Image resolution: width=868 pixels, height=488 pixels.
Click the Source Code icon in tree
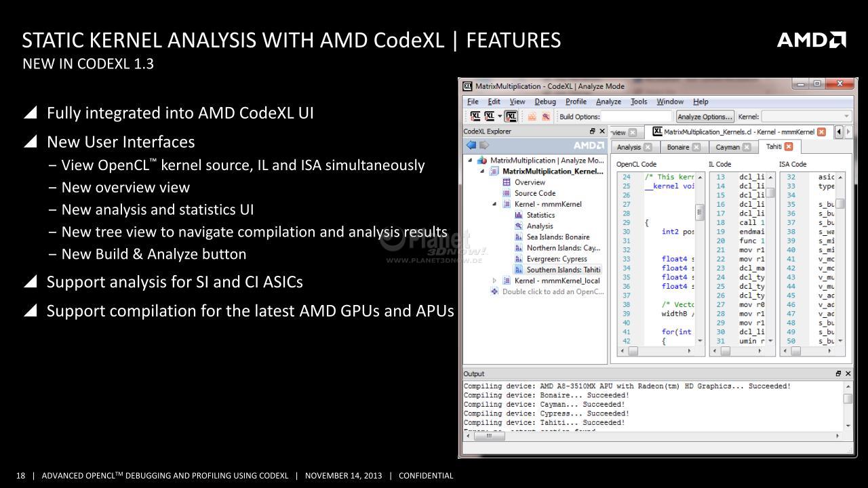pos(506,193)
